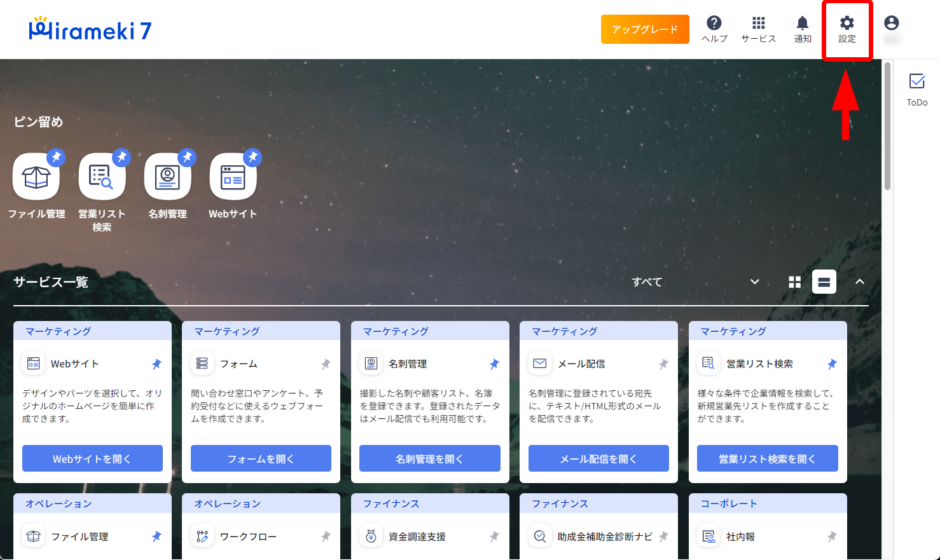Click the ファイル管理 card's box icon
The width and height of the screenshot is (940, 560).
point(34,536)
